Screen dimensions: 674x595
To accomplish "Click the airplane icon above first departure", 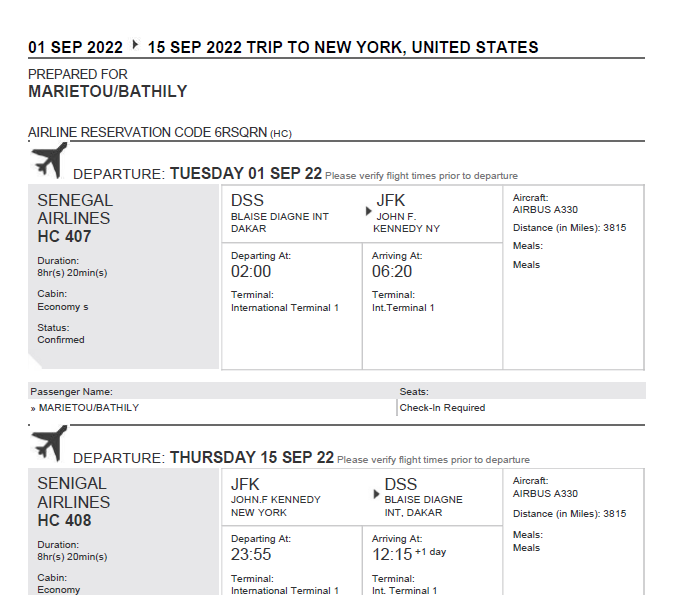I will coord(49,160).
